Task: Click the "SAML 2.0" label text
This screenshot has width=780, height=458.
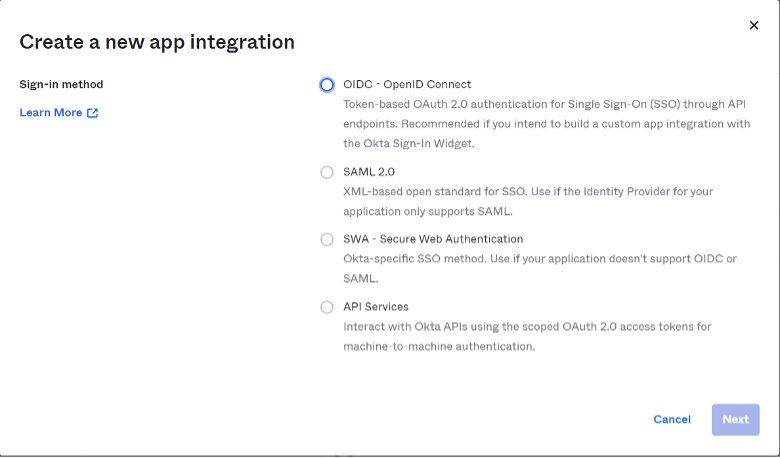Action: click(x=369, y=172)
